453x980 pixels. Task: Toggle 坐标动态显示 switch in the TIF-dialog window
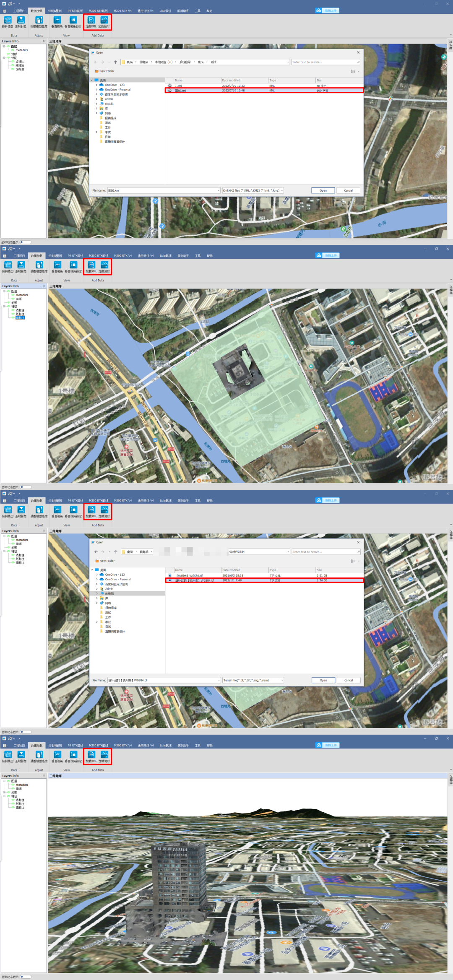pos(26,732)
